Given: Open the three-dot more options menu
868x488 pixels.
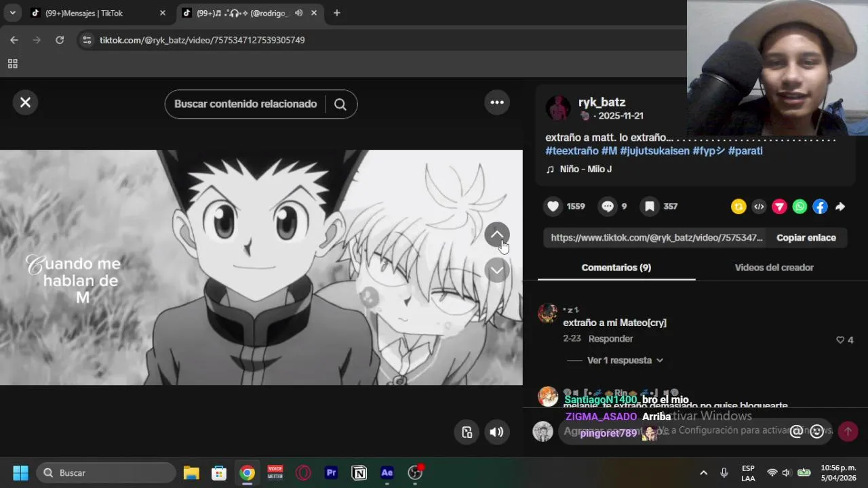Looking at the screenshot, I should click(497, 102).
